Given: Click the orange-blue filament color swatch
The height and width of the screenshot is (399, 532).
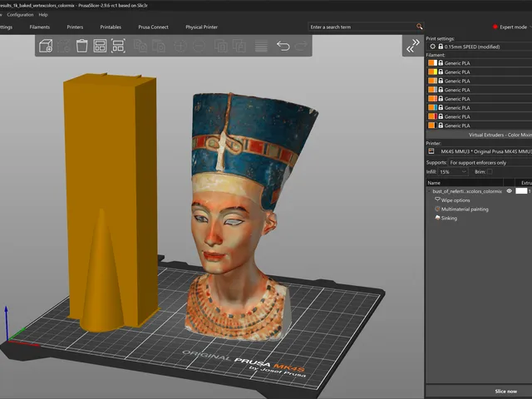Looking at the screenshot, I should pos(432,107).
